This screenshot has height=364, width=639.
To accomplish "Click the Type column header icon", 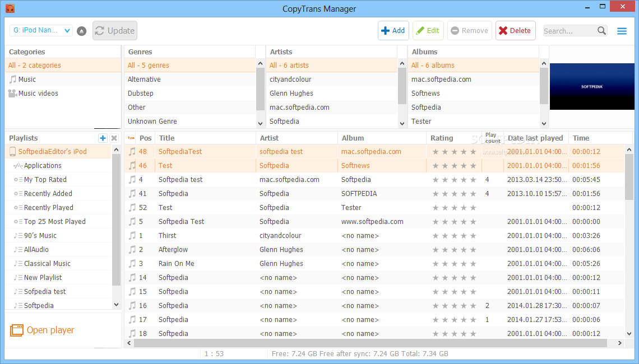I will 131,138.
